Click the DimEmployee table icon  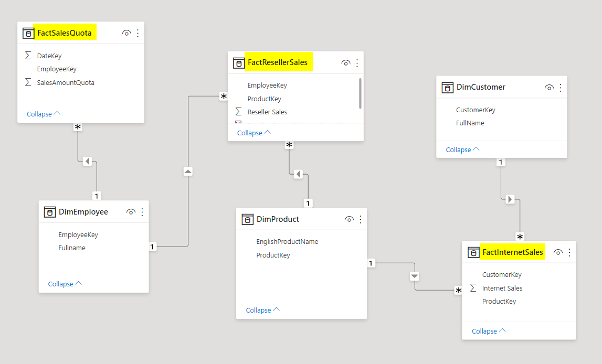point(50,212)
